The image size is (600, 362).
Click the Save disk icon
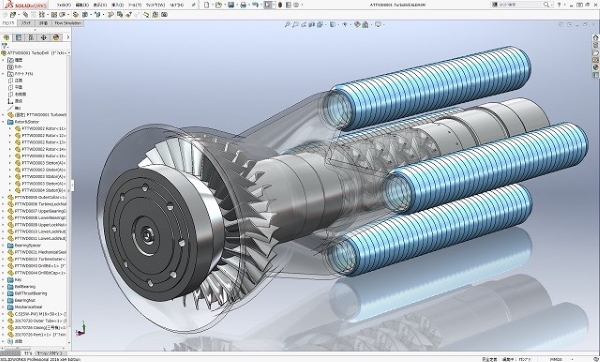231,5
